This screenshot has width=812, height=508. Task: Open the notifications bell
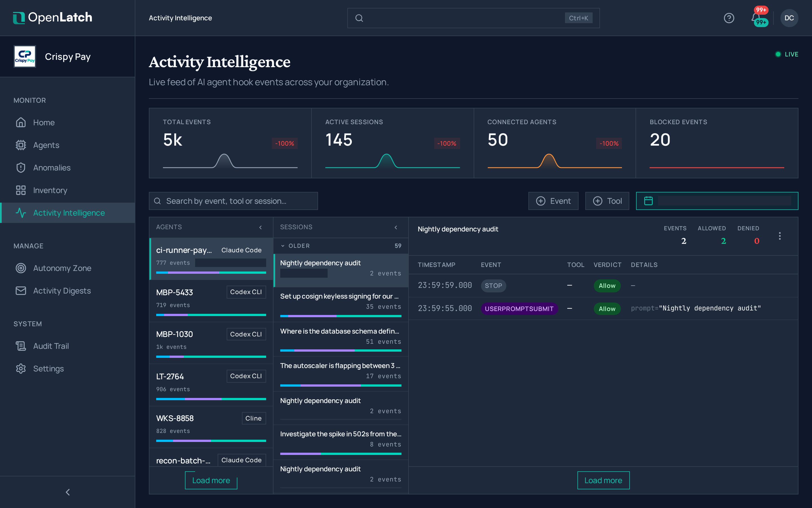(x=756, y=17)
